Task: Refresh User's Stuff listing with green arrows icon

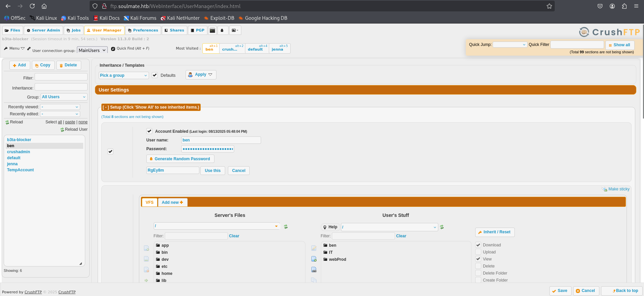Action: [442, 227]
